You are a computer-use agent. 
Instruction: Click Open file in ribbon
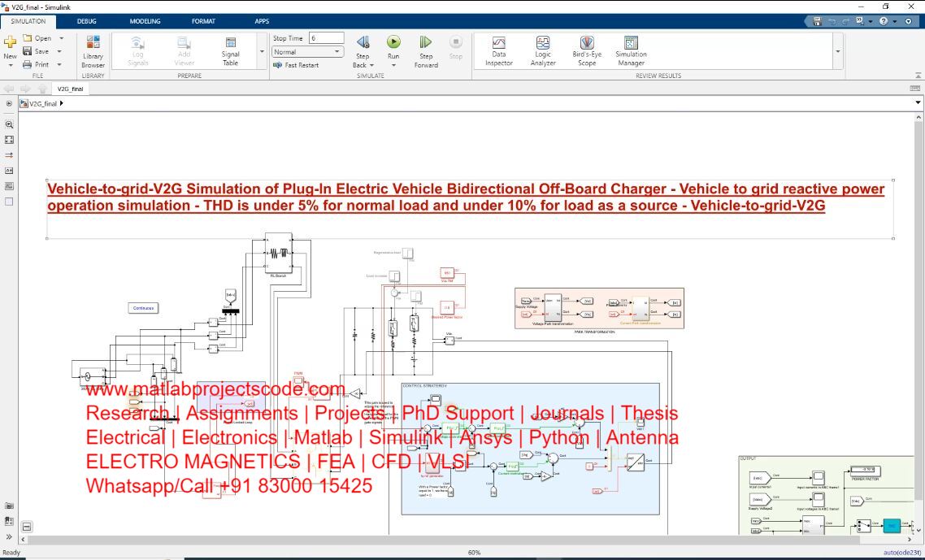point(37,37)
